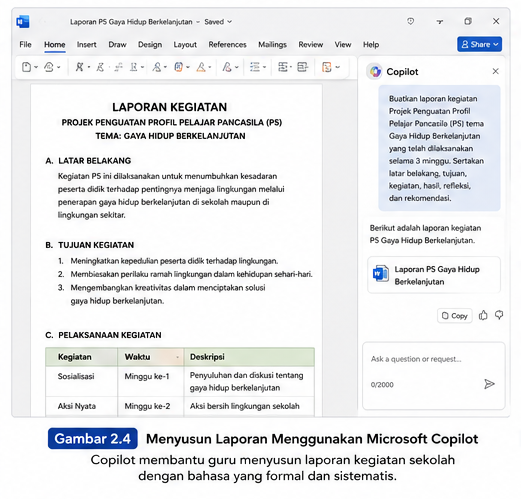Select the Home ribbon tab

[55, 45]
